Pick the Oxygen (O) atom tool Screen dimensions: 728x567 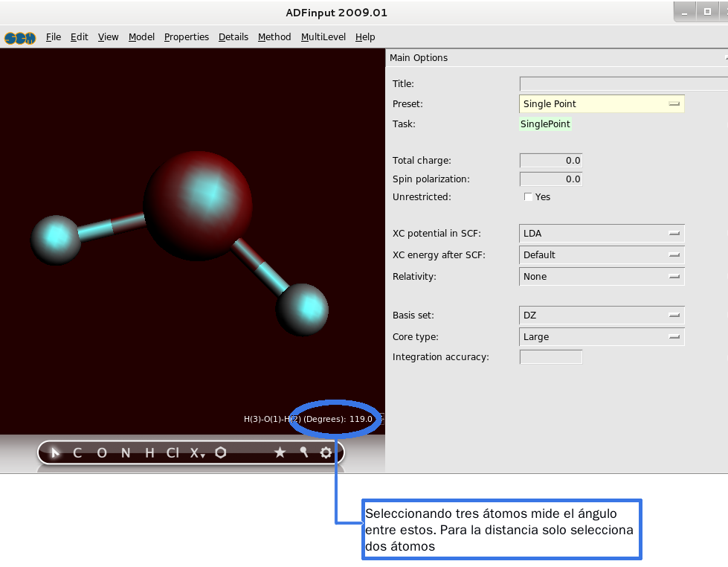coord(102,452)
